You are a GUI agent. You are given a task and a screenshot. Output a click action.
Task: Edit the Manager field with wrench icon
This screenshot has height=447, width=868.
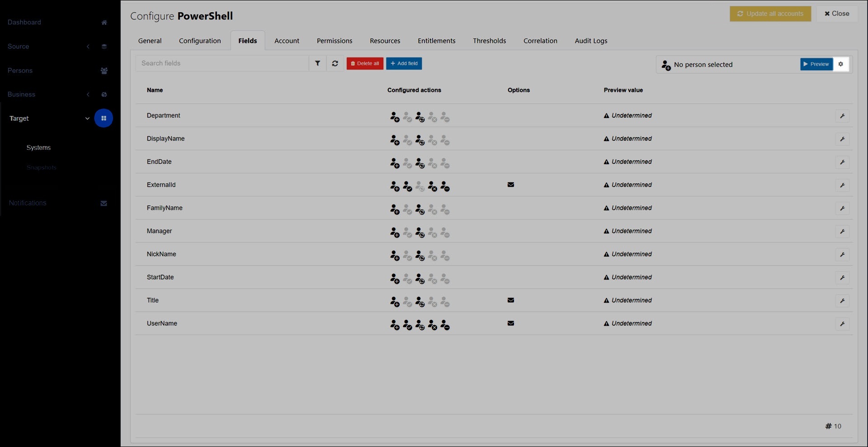point(842,231)
